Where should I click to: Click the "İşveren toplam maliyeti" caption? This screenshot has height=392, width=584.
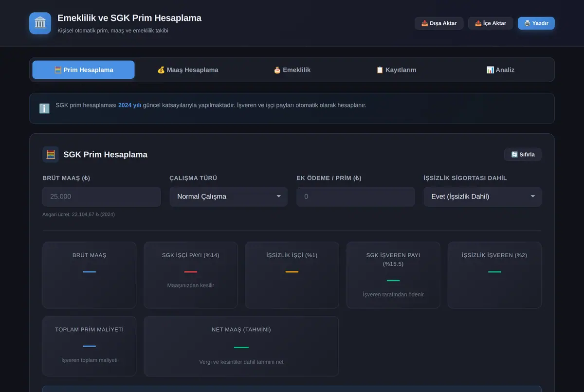[90, 360]
